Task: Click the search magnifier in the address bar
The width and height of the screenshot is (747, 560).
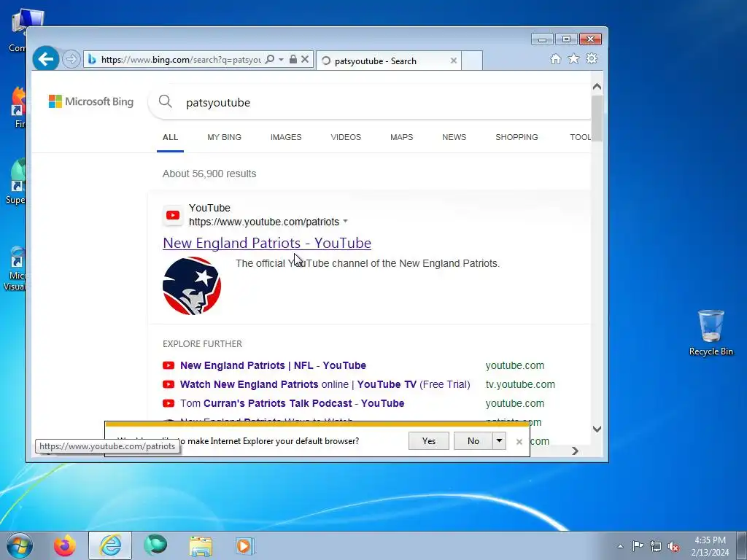Action: pyautogui.click(x=270, y=60)
